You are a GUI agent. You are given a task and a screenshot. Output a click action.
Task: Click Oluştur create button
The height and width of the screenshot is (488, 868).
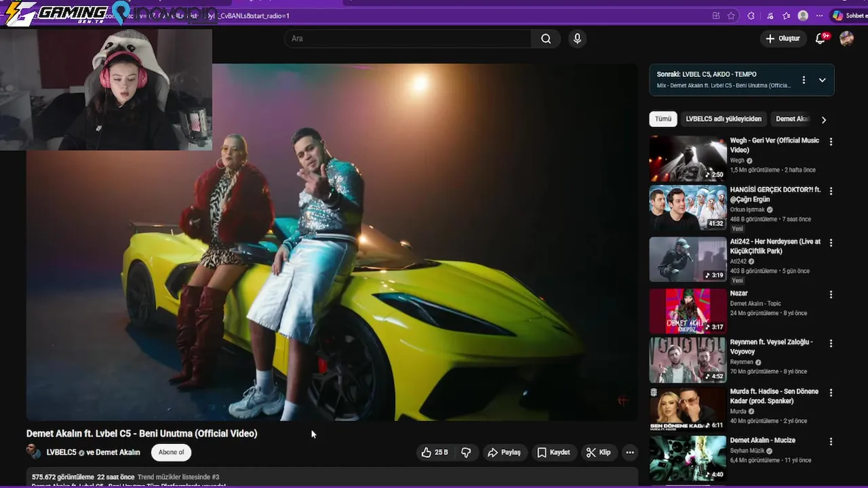[x=783, y=39]
